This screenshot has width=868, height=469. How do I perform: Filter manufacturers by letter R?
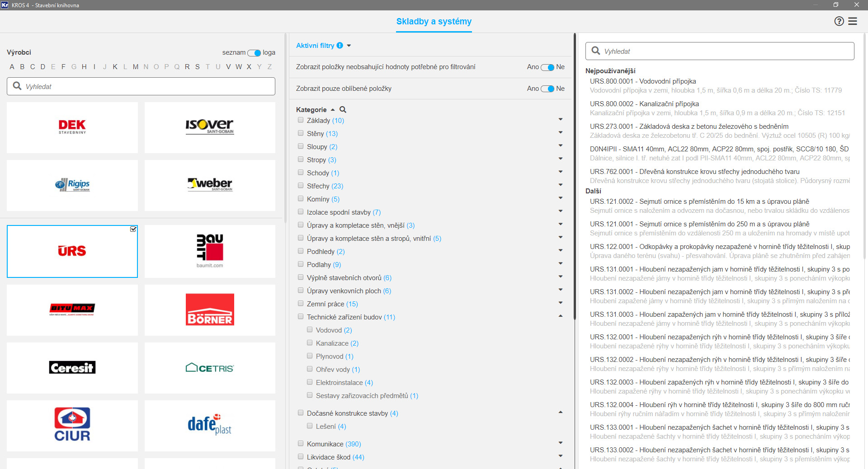pos(187,67)
